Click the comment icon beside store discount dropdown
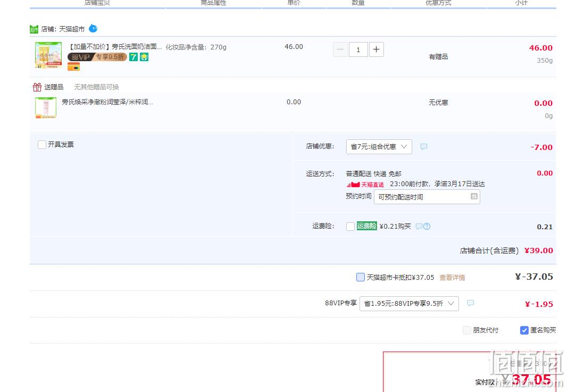 click(424, 146)
